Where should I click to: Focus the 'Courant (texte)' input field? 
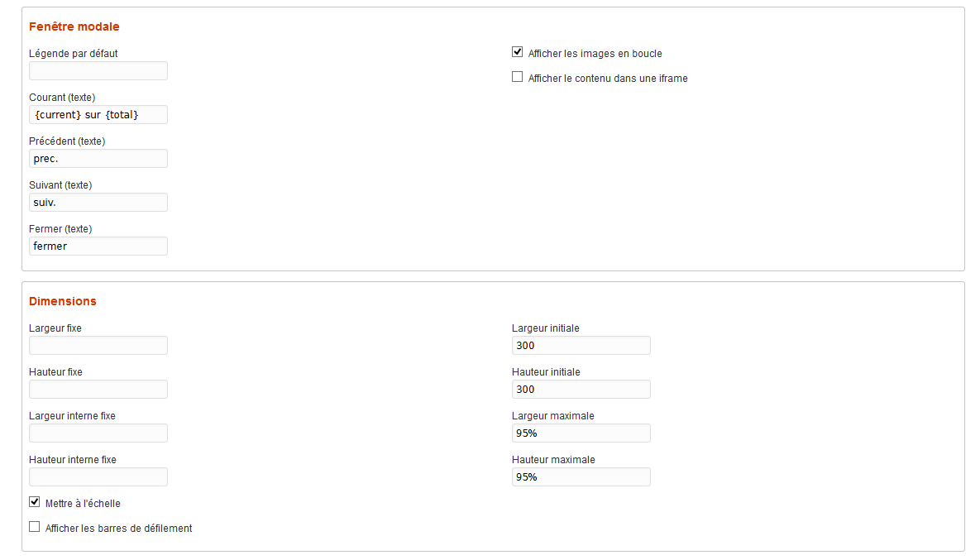point(98,115)
